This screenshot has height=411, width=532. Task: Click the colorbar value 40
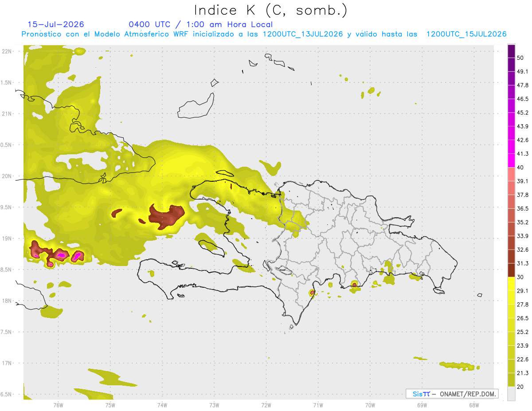pos(520,168)
